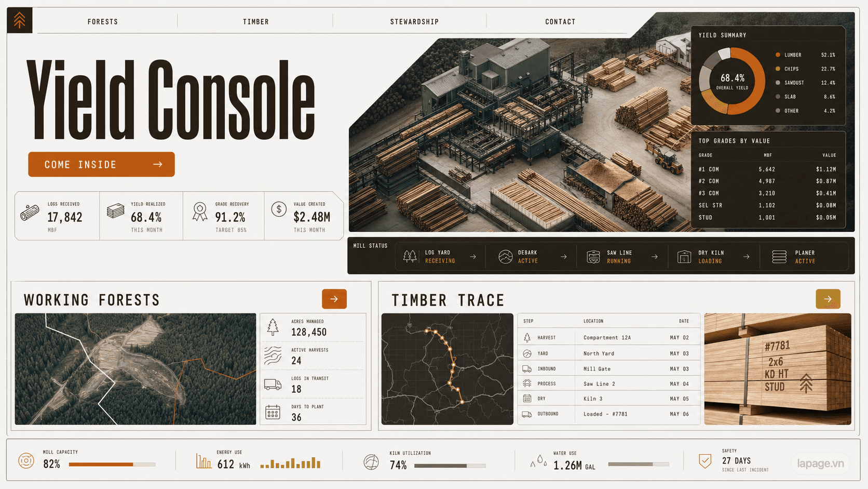Click the tree logo in the top-left corner

tap(20, 20)
